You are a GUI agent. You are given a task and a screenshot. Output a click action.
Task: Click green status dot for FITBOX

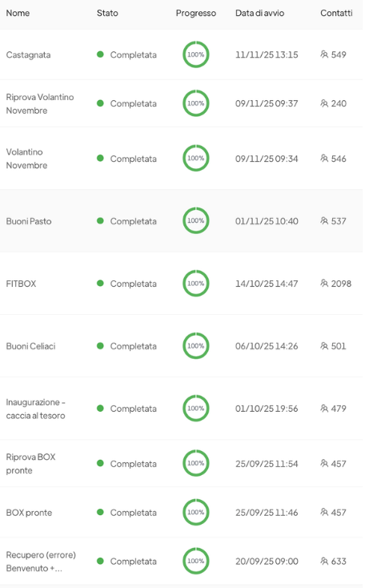pyautogui.click(x=100, y=284)
